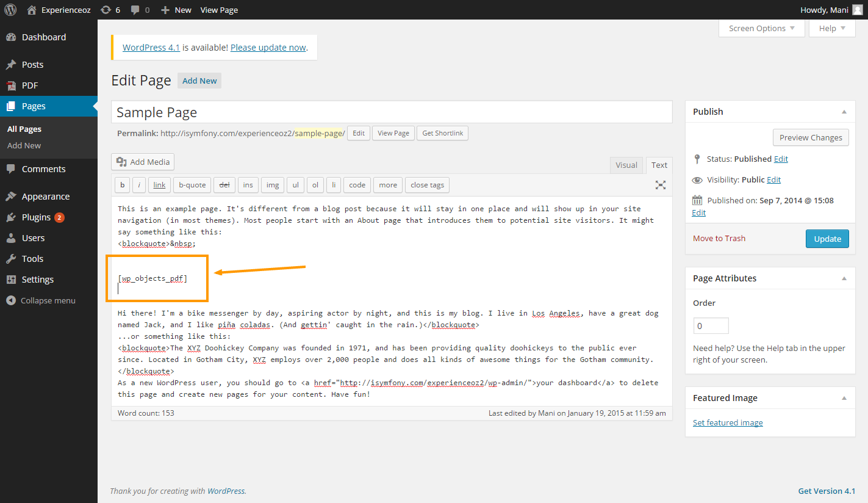Click the Plugins plug icon
Image resolution: width=868 pixels, height=503 pixels.
pos(11,217)
